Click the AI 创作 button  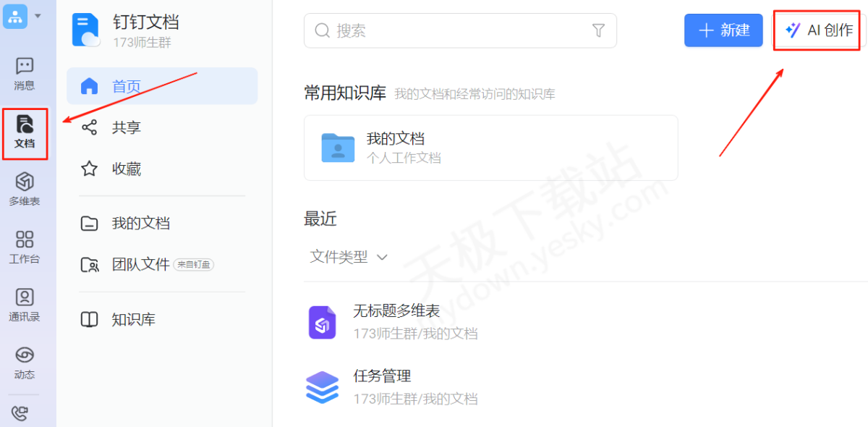[820, 30]
